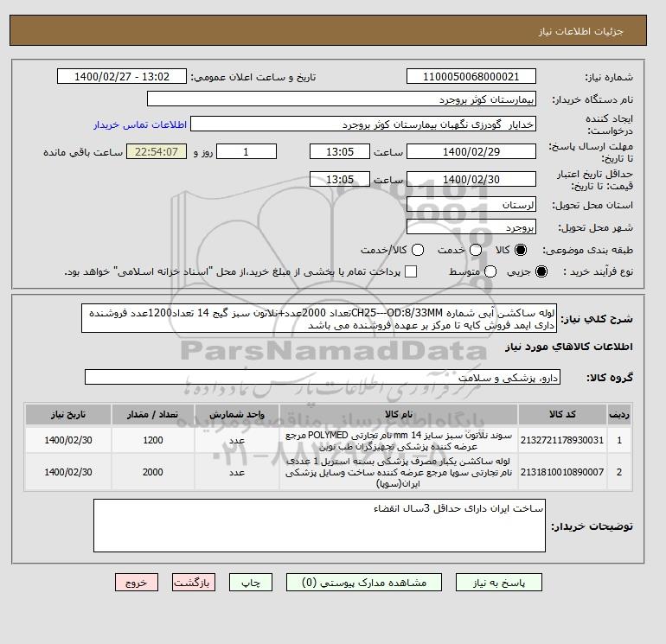
Task: Click the POLYMED nelaton catheter product name
Action: (x=399, y=441)
